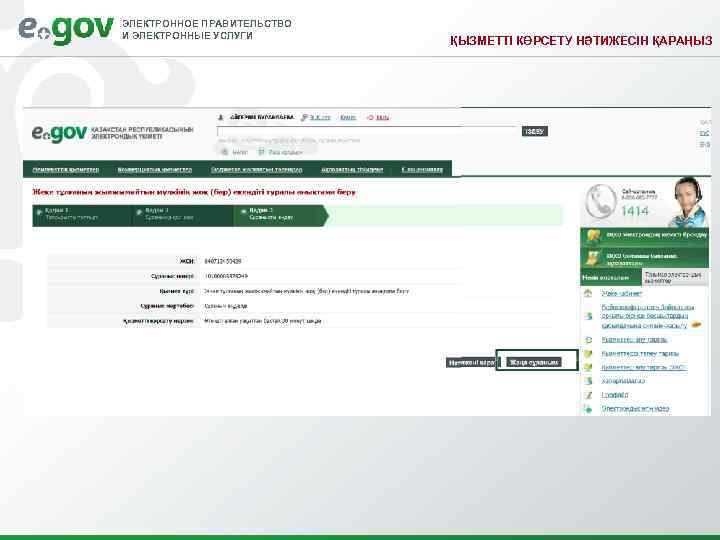Open 'Мемлекеттік қызметтер' in the green navigation bar

click(x=66, y=169)
